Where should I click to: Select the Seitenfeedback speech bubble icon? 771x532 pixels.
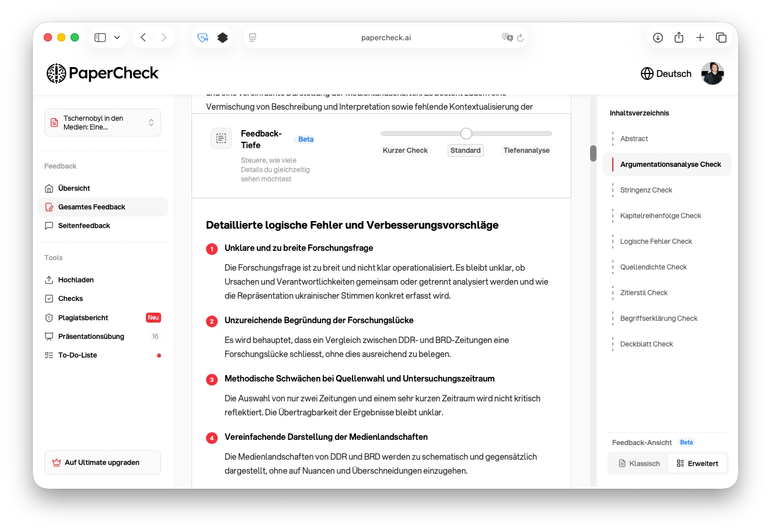point(49,225)
